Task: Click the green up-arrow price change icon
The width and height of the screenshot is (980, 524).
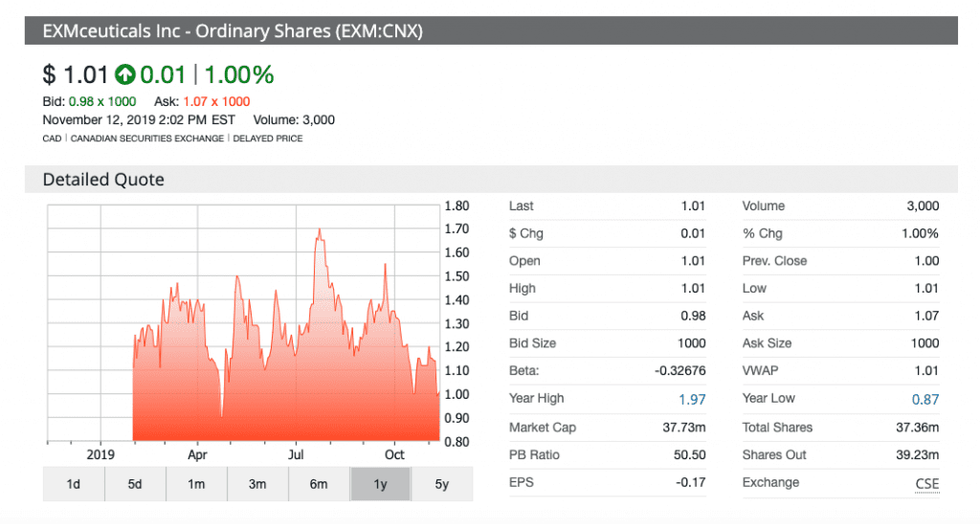Action: [x=125, y=75]
